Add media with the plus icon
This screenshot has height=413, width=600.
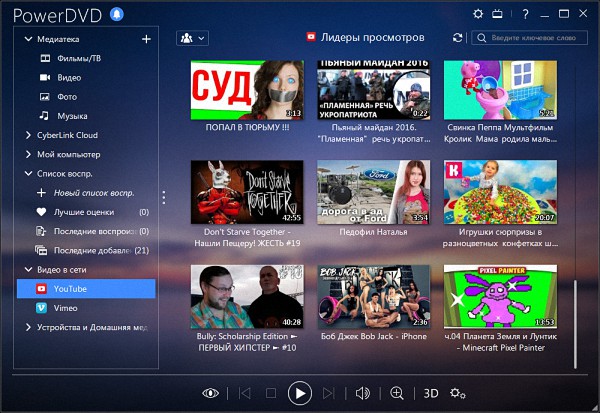coord(146,39)
